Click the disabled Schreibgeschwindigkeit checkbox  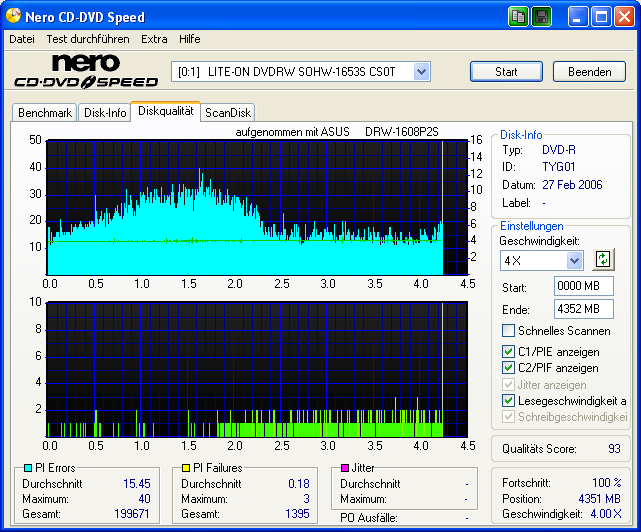pyautogui.click(x=508, y=417)
